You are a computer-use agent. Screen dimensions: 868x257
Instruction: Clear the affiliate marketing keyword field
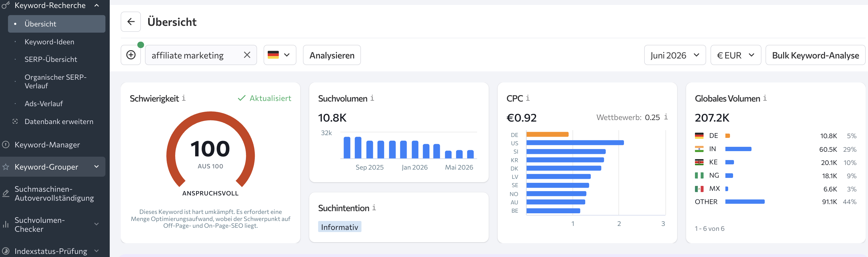pyautogui.click(x=247, y=55)
